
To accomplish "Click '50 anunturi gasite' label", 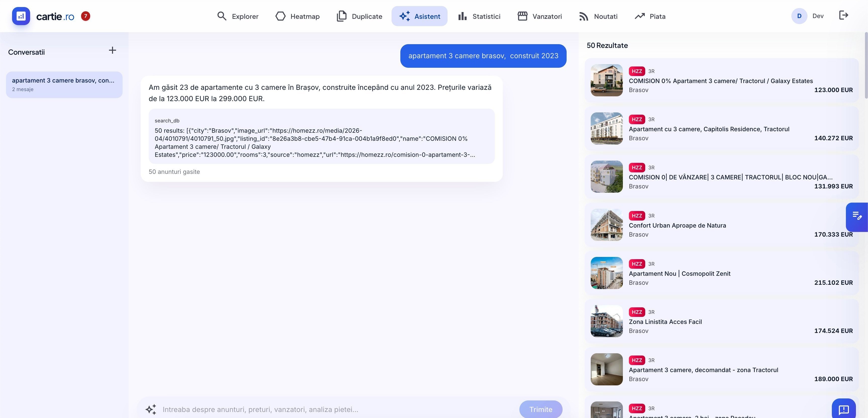I will pyautogui.click(x=174, y=172).
